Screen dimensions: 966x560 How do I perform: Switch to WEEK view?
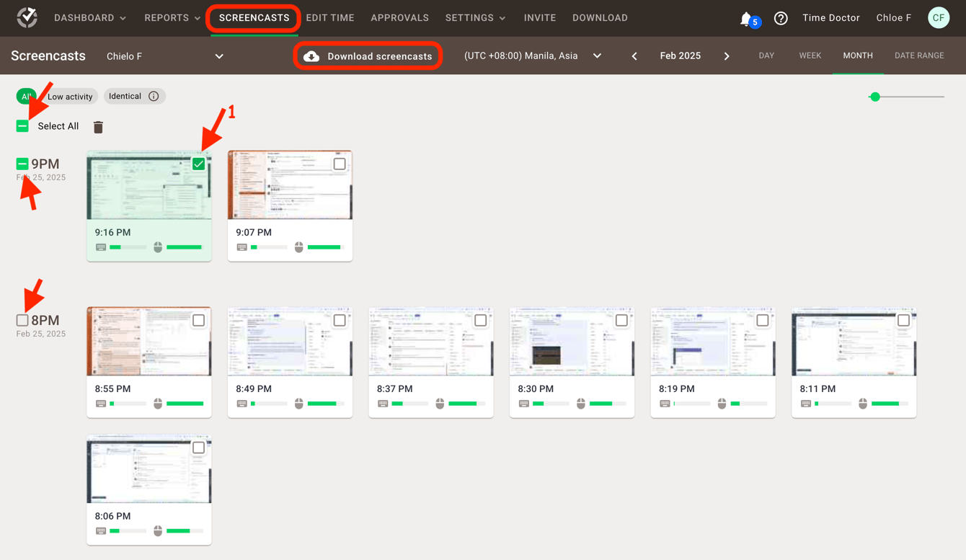pos(810,55)
